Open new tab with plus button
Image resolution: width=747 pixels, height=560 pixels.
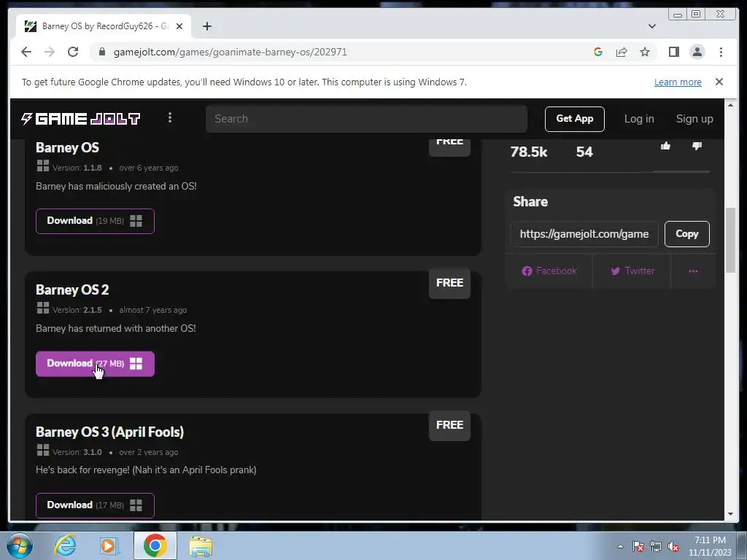206,26
